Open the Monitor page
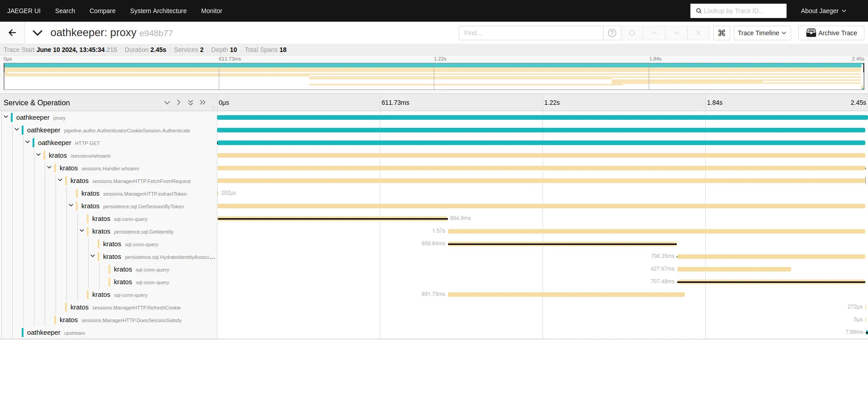The width and height of the screenshot is (868, 403). [212, 11]
